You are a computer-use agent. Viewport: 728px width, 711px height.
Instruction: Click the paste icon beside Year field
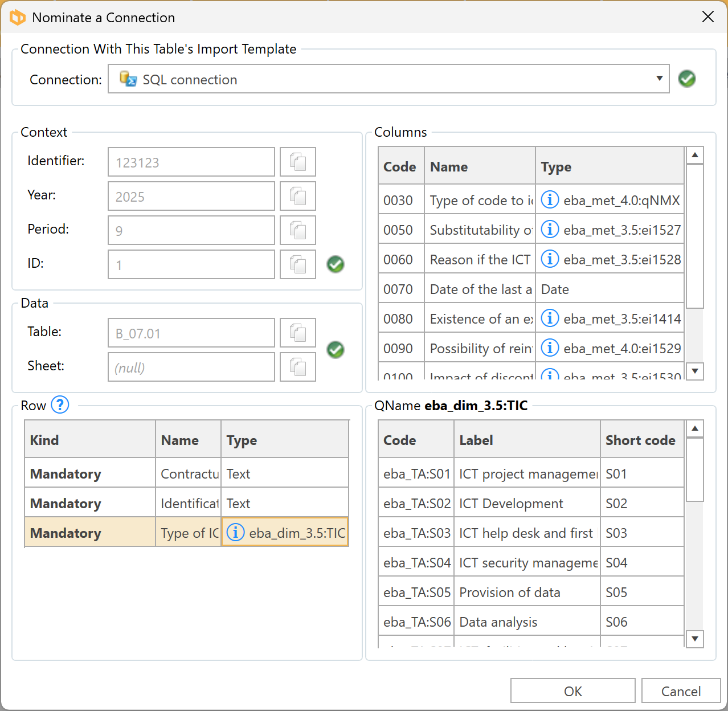coord(297,197)
